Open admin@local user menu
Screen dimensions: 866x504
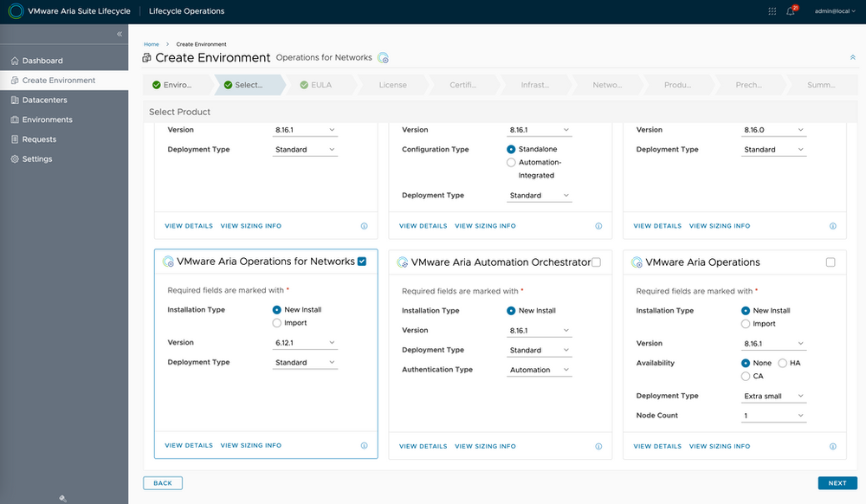click(x=835, y=11)
